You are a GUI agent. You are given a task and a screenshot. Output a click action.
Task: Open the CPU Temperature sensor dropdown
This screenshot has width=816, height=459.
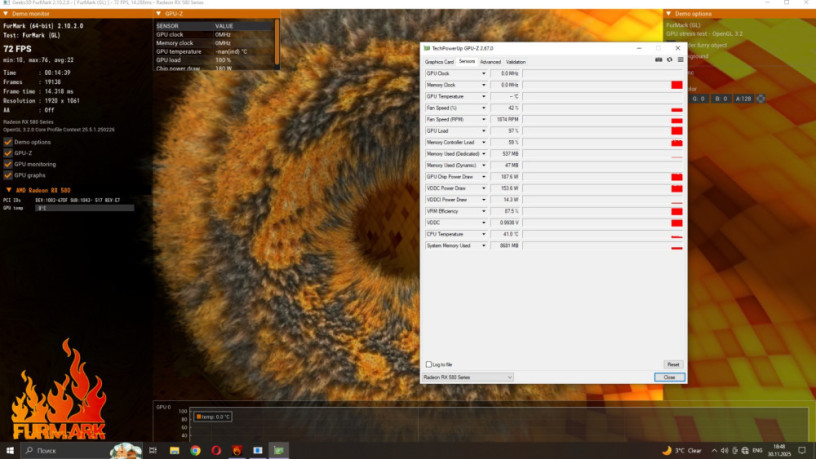tap(483, 234)
